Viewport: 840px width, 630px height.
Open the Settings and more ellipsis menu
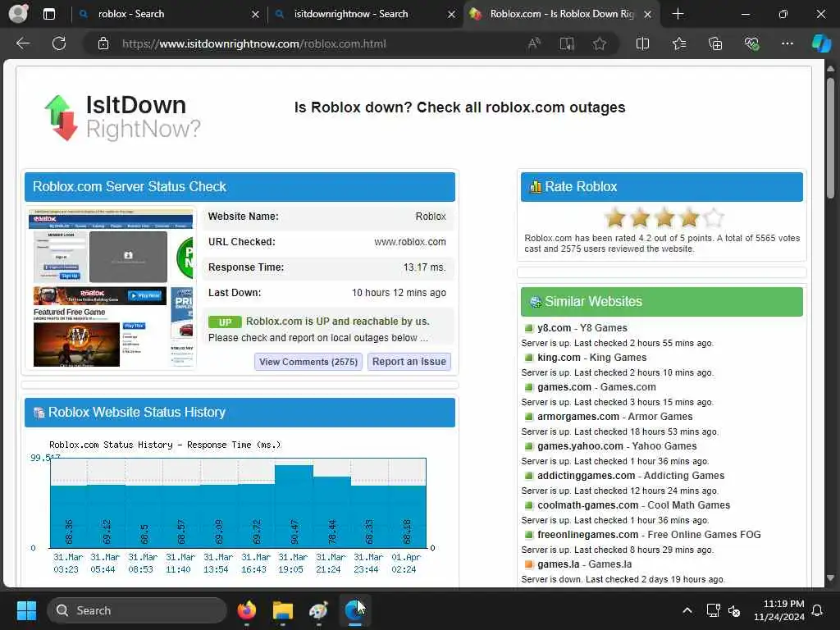point(787,43)
